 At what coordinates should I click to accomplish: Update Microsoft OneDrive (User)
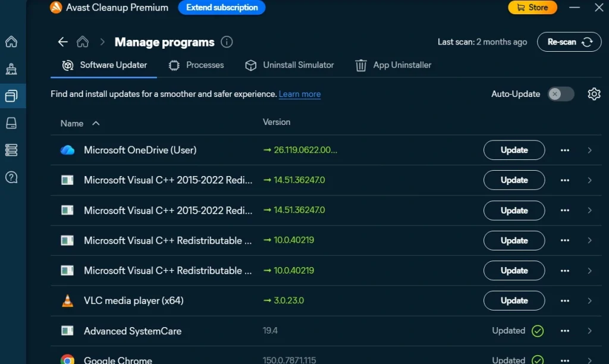(x=514, y=150)
